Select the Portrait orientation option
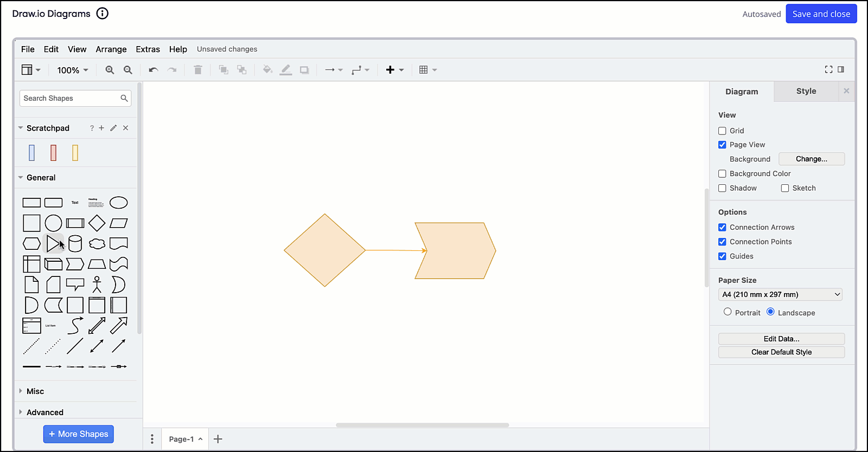 (727, 312)
